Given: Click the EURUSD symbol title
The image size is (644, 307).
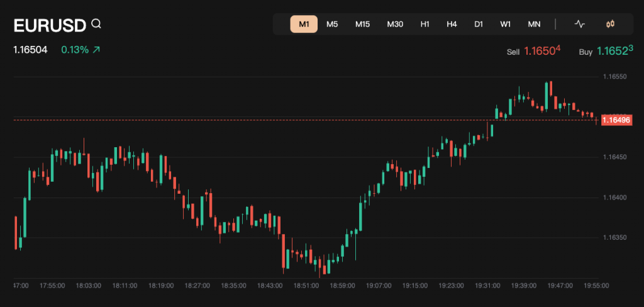Looking at the screenshot, I should click(50, 25).
